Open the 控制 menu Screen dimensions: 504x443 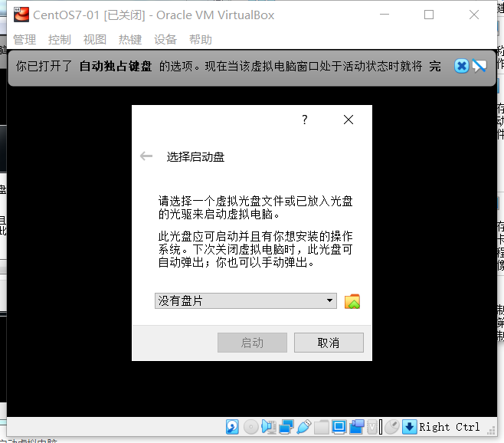(x=60, y=40)
